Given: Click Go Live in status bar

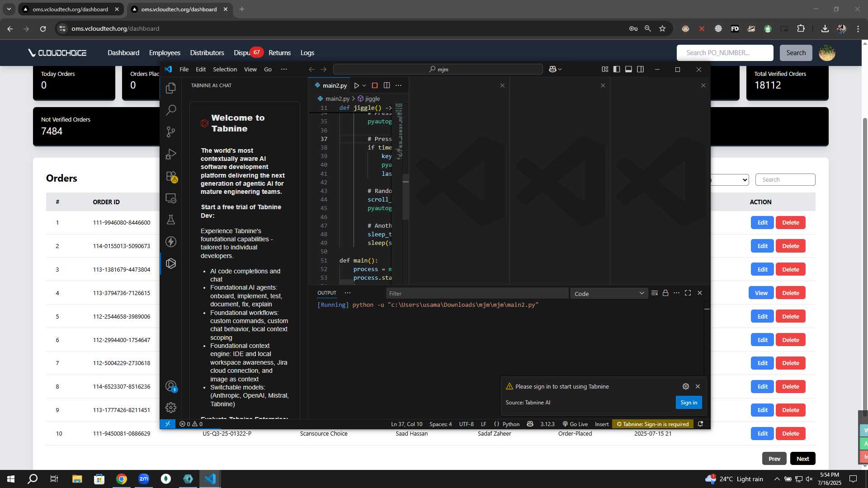Looking at the screenshot, I should click(575, 424).
